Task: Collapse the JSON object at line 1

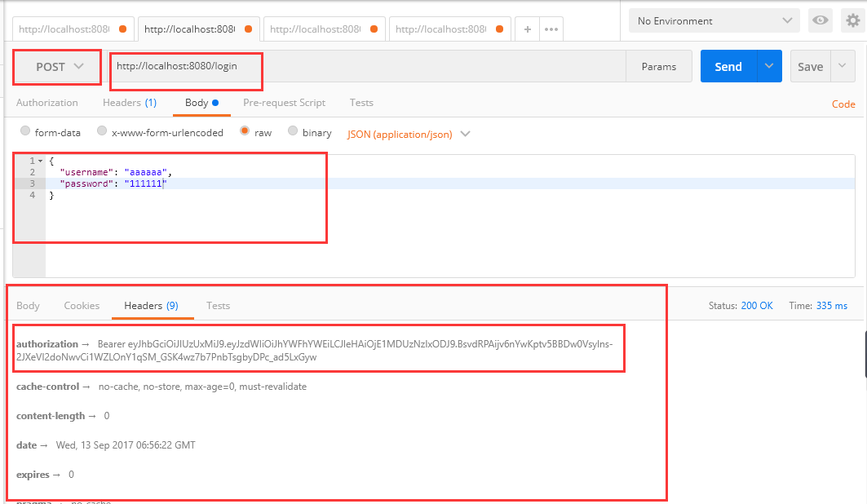Action: (x=40, y=161)
